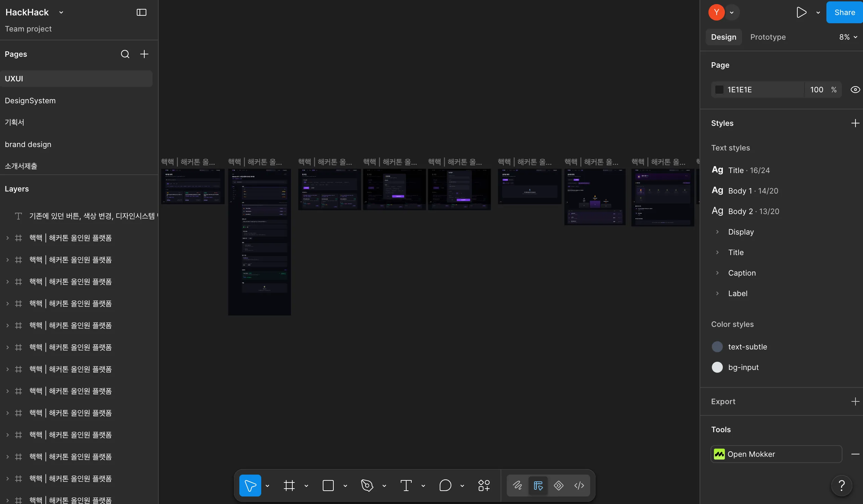863x504 pixels.
Task: Select the Comment tool
Action: [445, 485]
